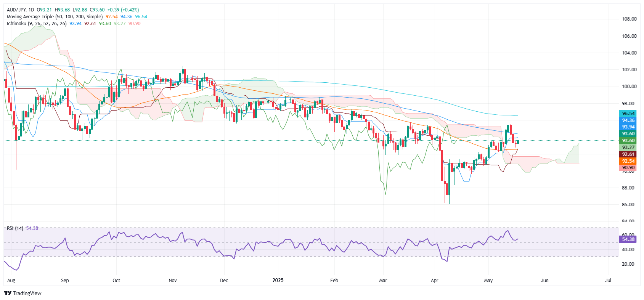Click the dark red 92.61 price axis tag
644x300 pixels.
tap(628, 154)
